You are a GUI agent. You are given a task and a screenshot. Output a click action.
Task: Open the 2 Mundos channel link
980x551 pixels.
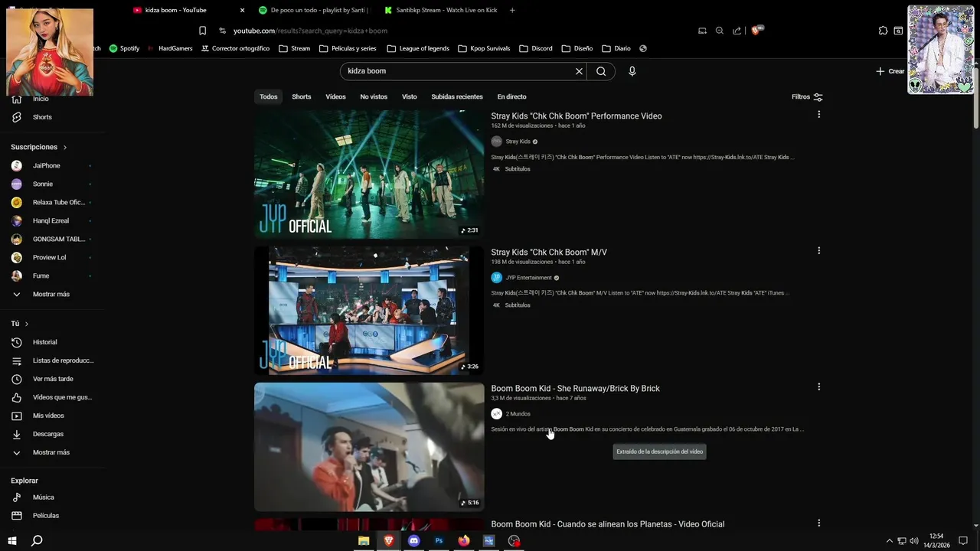518,414
